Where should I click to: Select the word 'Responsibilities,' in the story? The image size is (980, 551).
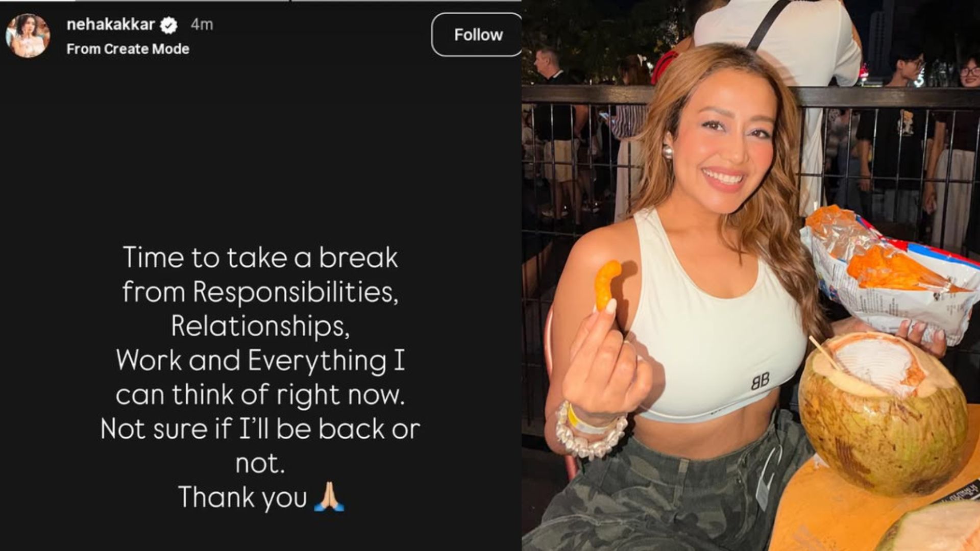point(295,292)
